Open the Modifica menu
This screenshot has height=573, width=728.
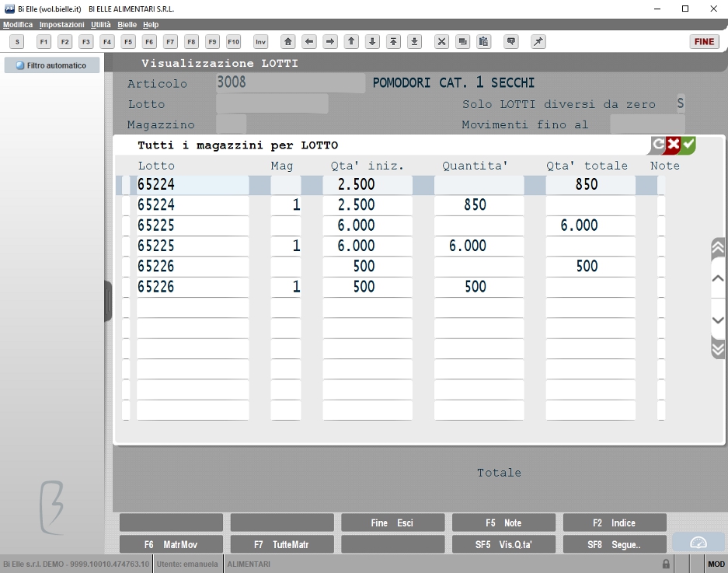[x=18, y=25]
